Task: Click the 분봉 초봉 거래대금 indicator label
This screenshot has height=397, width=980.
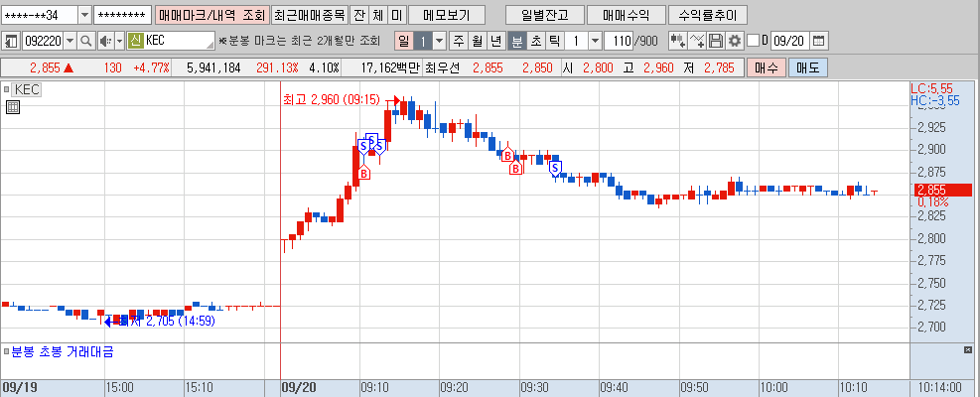Action: [63, 352]
